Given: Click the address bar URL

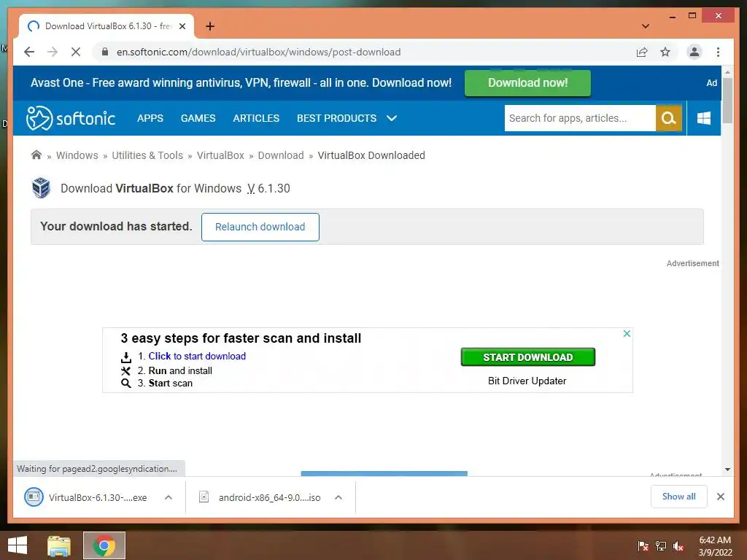Looking at the screenshot, I should tap(259, 52).
